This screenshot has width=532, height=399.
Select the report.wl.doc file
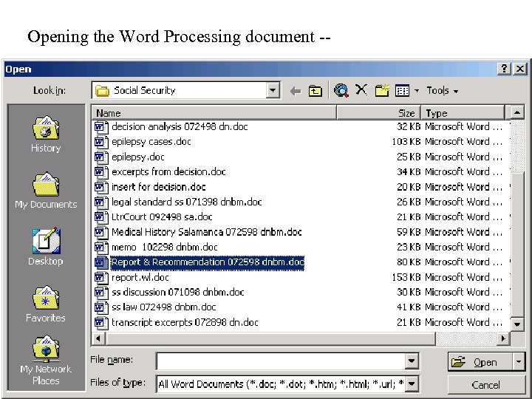140,278
